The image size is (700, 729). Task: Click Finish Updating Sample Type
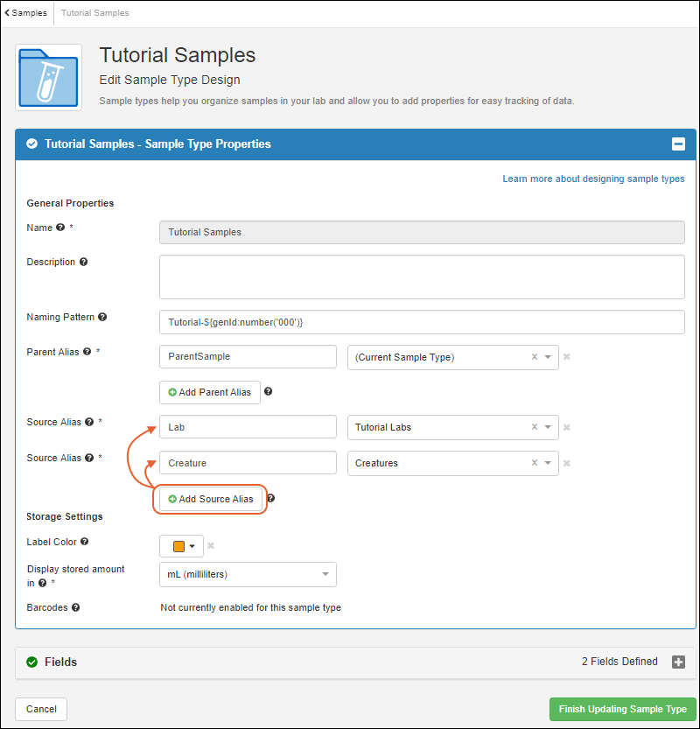pyautogui.click(x=622, y=709)
